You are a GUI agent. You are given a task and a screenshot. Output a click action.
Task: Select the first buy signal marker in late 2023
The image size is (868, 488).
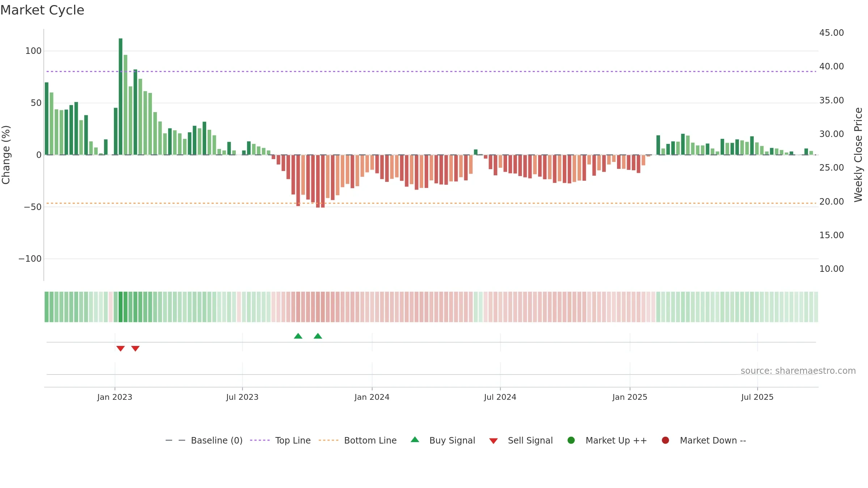coord(298,336)
